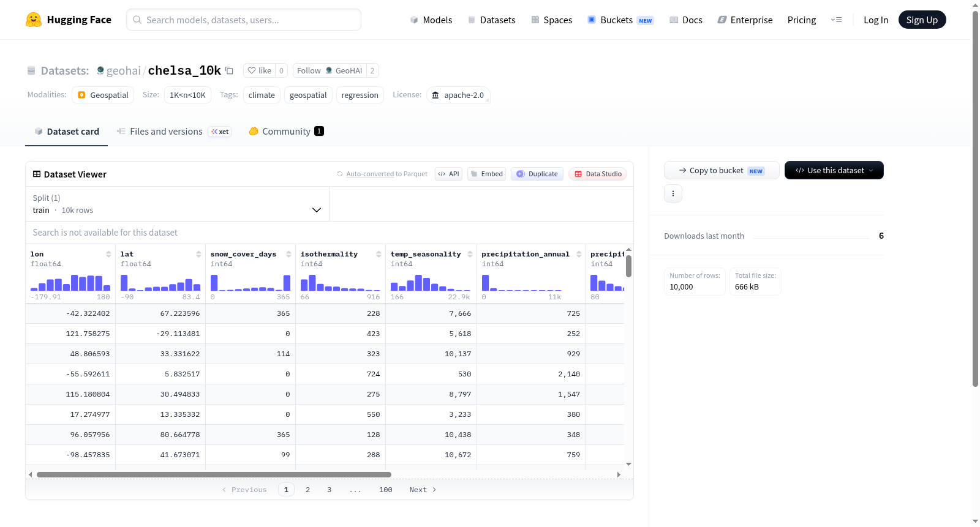Click the 1K<n<10K size tag
The width and height of the screenshot is (980, 527).
[187, 95]
